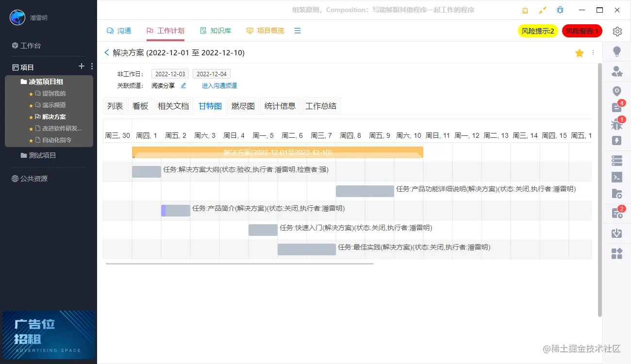The width and height of the screenshot is (631, 364).
Task: Click the 广告位招租 advertising banner
Action: [49, 335]
